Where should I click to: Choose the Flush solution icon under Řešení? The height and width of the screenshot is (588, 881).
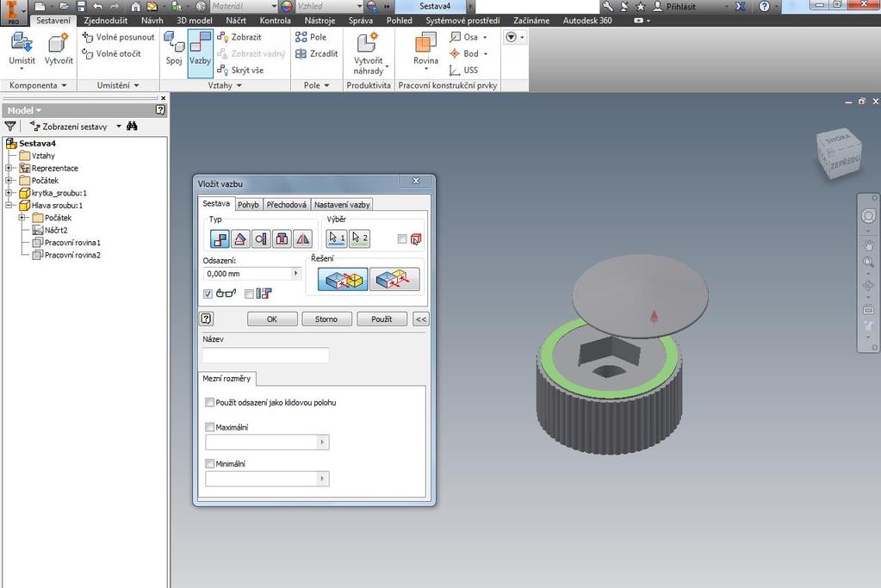tap(394, 279)
